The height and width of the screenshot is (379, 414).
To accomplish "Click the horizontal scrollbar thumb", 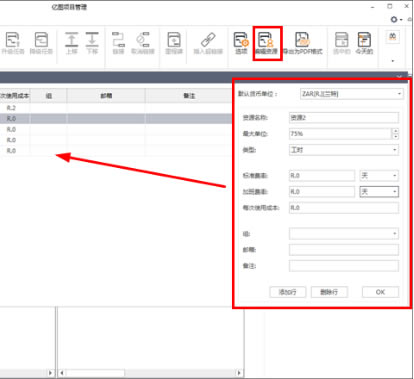I will 95,373.
